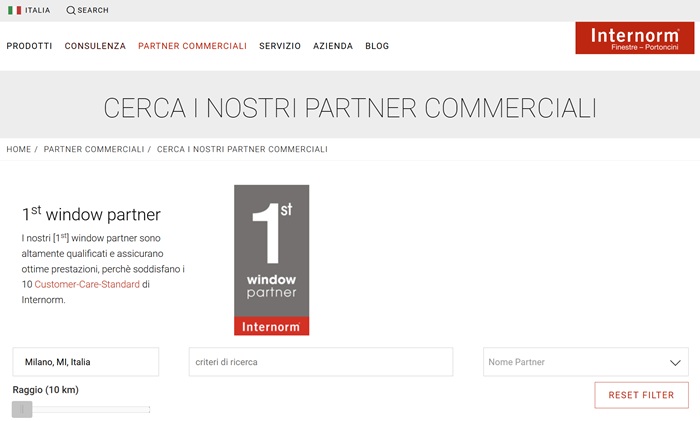Viewport: 700px width, 421px height.
Task: Open the AZIENDA menu
Action: 333,46
